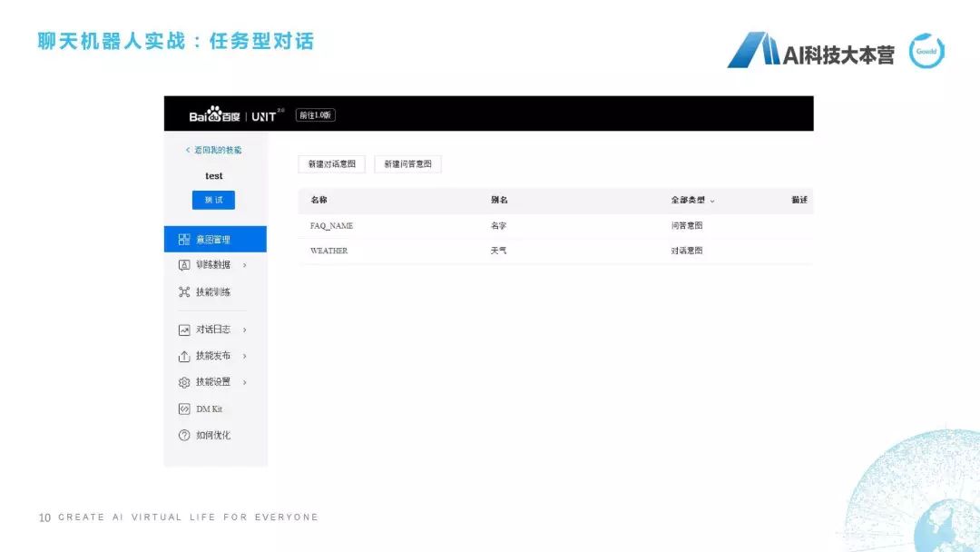Viewport: 980px width, 552px height.
Task: Click the 新建问答意图 button
Action: (x=407, y=163)
